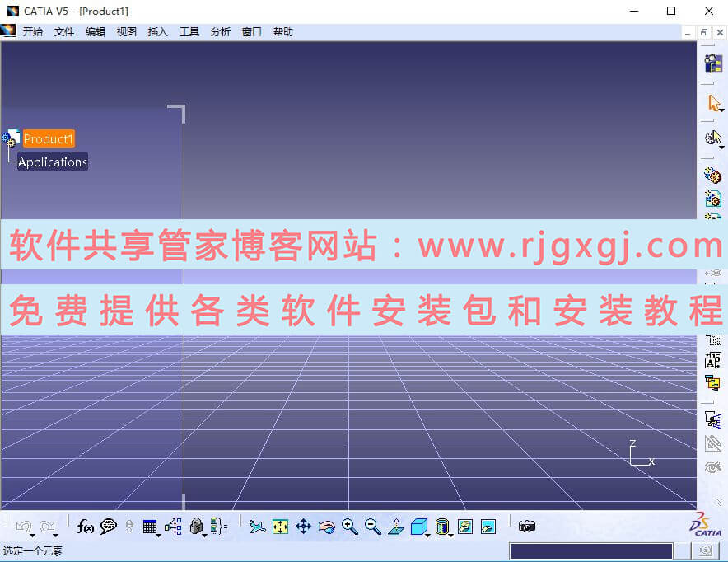Select the Pan four-arrow tool
This screenshot has height=562, width=728.
[x=303, y=527]
